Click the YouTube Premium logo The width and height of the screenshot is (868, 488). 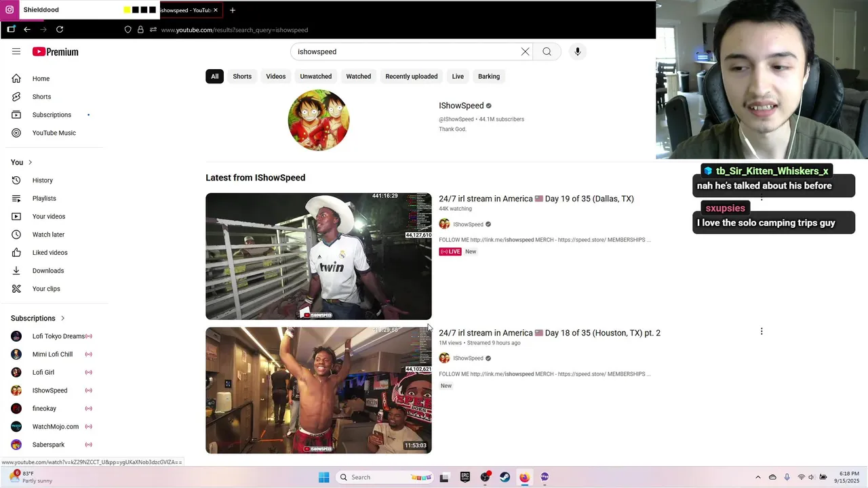(x=56, y=52)
